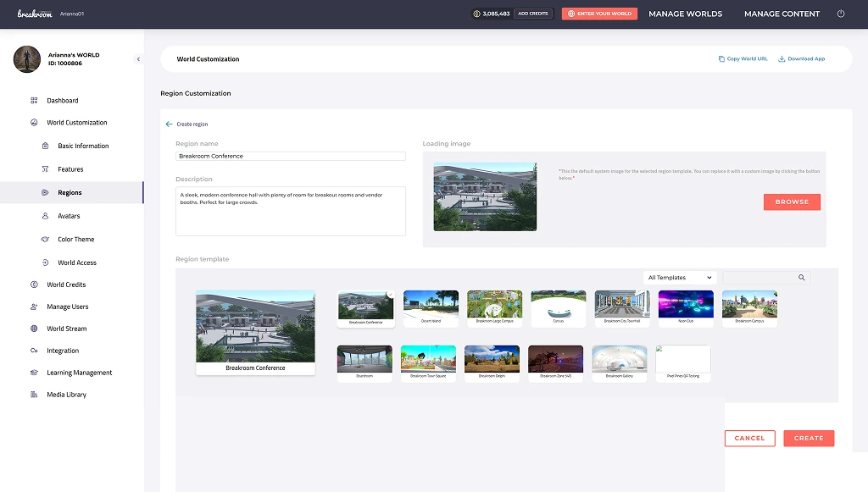Click the credits coin icon
This screenshot has width=868, height=492.
(476, 14)
